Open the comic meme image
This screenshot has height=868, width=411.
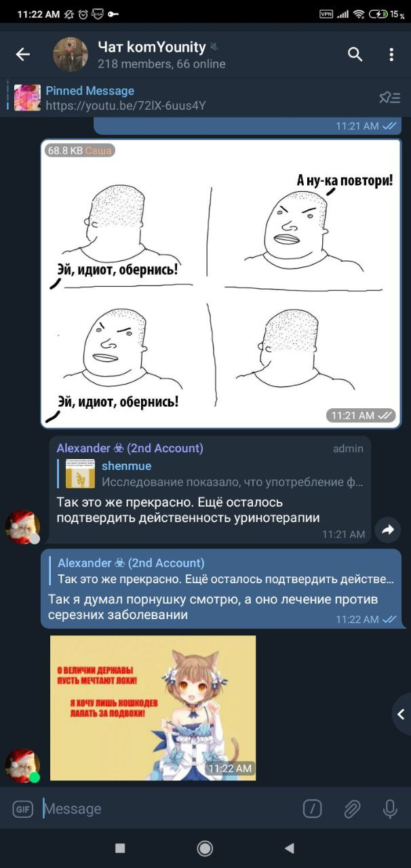tap(220, 283)
